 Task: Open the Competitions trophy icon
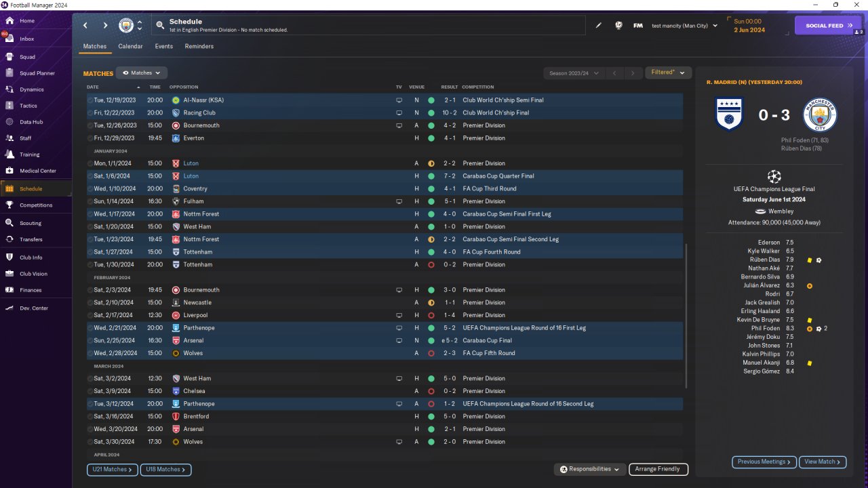pyautogui.click(x=9, y=205)
